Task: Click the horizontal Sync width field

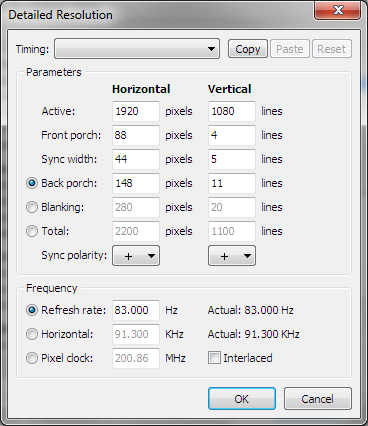Action: click(136, 159)
